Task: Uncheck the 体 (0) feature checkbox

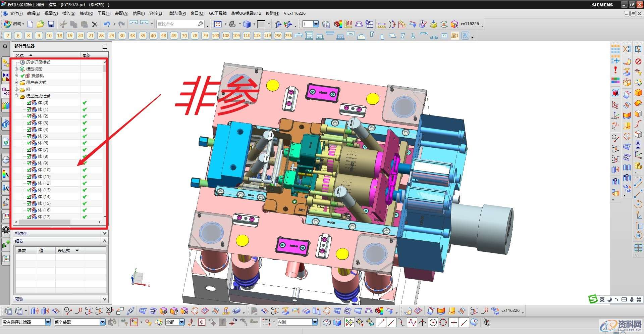Action: click(x=29, y=102)
